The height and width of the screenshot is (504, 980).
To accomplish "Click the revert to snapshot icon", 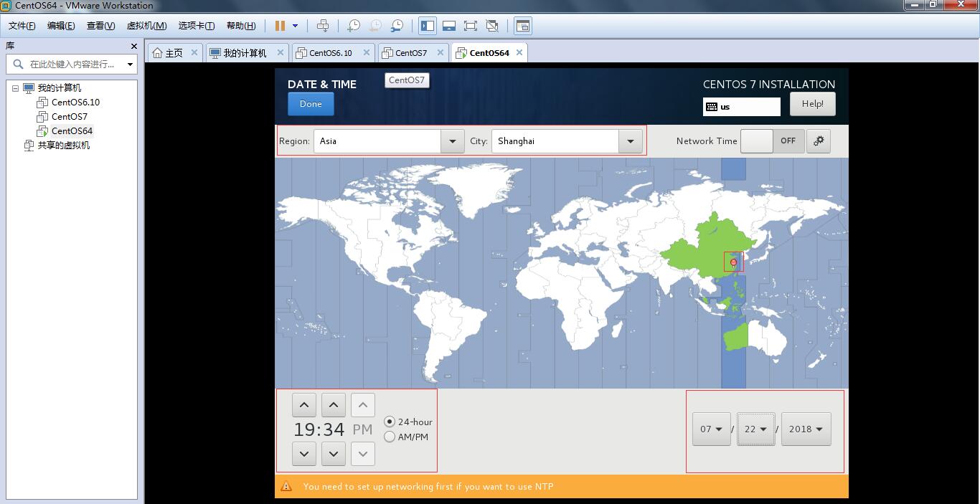I will tap(375, 26).
